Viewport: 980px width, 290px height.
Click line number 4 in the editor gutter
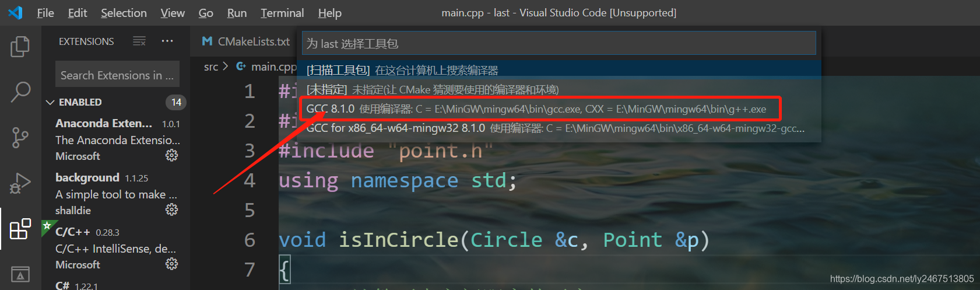click(x=250, y=180)
